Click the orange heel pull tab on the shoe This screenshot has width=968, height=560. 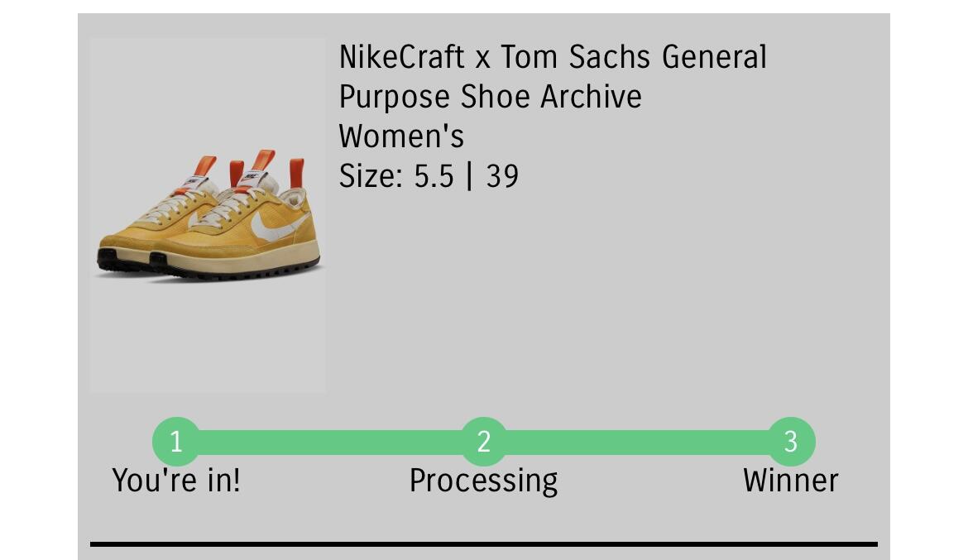(x=296, y=172)
